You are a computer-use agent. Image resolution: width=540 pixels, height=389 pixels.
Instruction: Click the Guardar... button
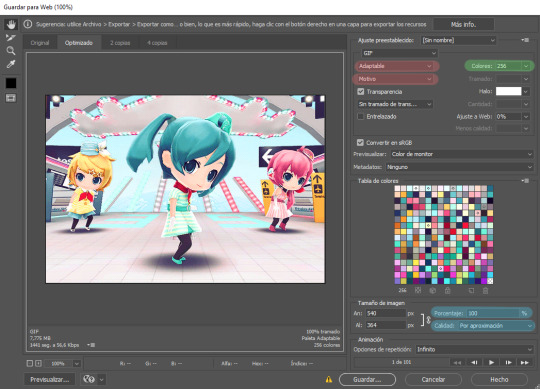click(367, 379)
